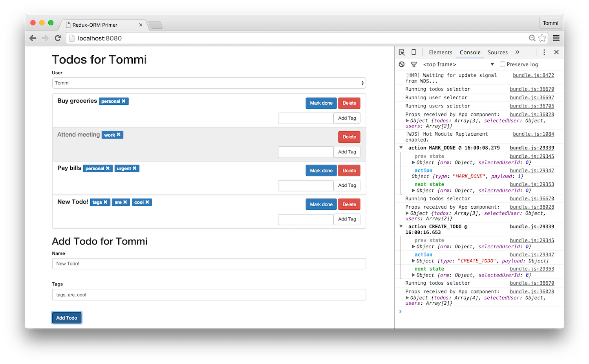The image size is (589, 364).
Task: Clear the console using the clear icon
Action: pyautogui.click(x=401, y=64)
